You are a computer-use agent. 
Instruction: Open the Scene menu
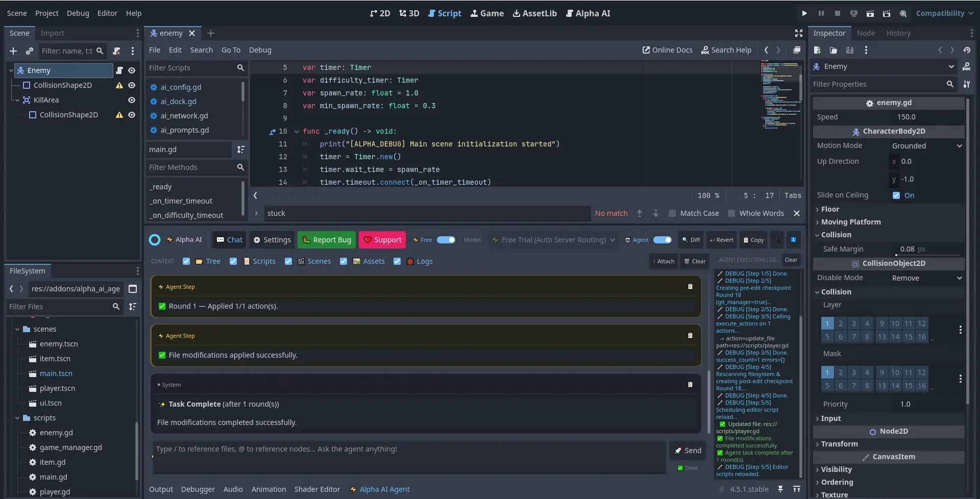pos(17,13)
